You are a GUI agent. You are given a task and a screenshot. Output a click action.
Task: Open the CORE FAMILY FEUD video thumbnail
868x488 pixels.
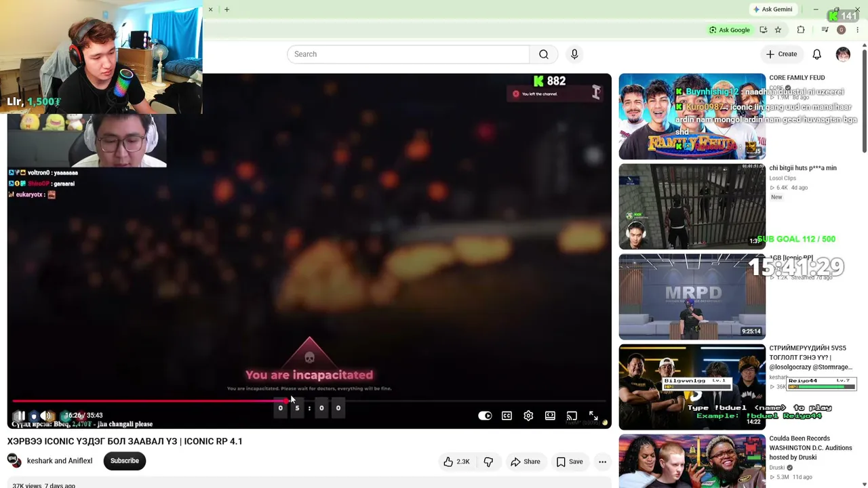pos(692,117)
